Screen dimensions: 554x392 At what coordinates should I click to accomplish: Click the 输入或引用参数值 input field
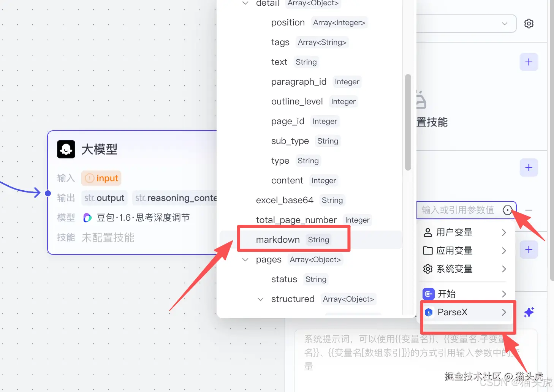pos(458,210)
